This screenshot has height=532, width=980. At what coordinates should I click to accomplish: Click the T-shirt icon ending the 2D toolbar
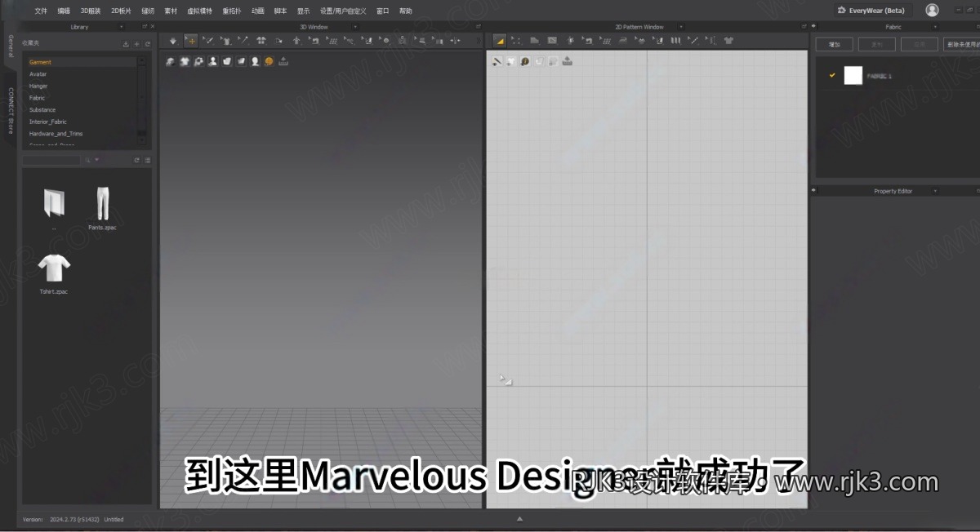(x=728, y=40)
